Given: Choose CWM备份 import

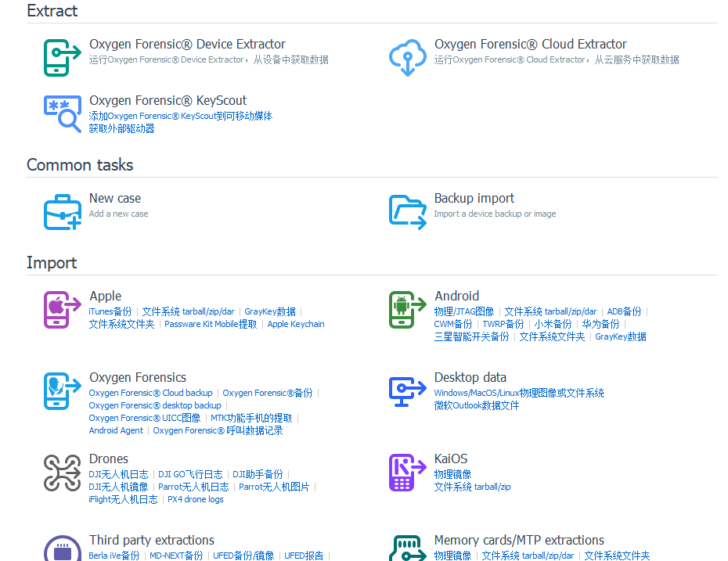Looking at the screenshot, I should 453,324.
